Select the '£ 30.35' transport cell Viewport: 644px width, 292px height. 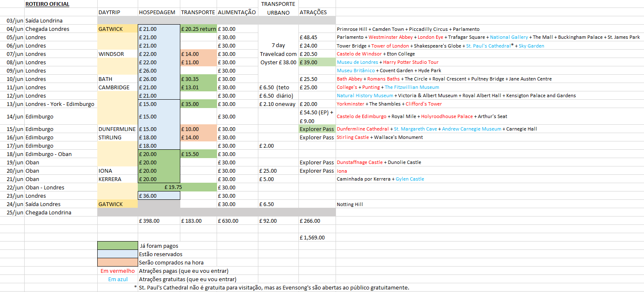pyautogui.click(x=199, y=79)
